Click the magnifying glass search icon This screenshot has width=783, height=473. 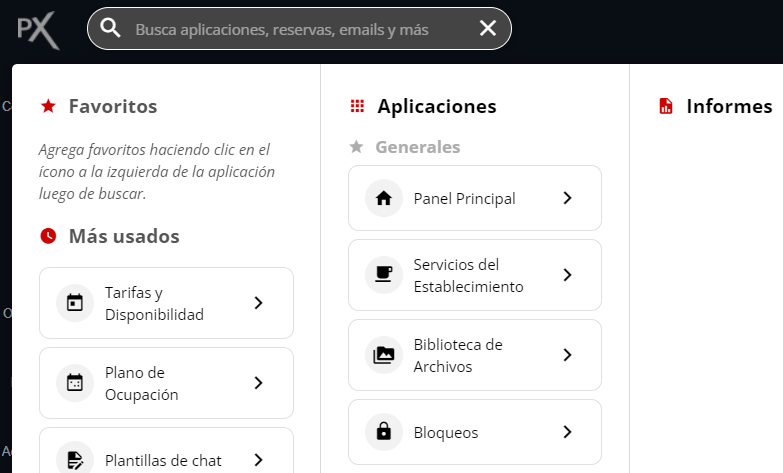[x=111, y=28]
